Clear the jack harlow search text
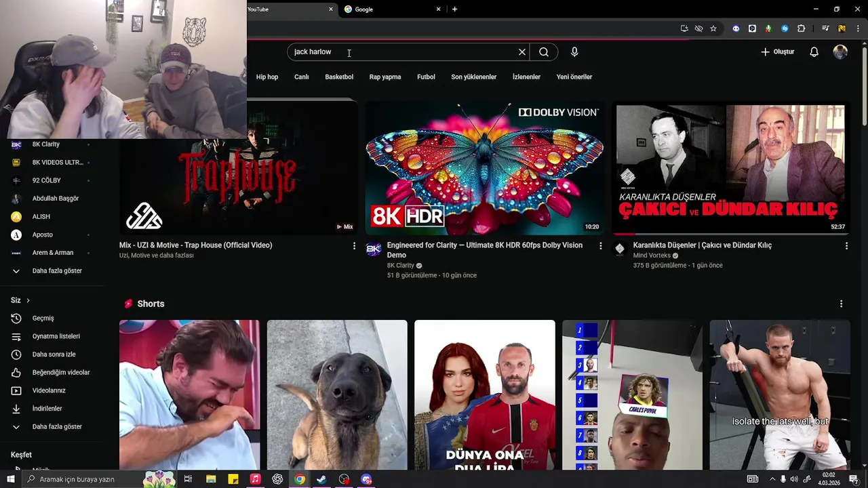The height and width of the screenshot is (488, 868). pyautogui.click(x=522, y=52)
